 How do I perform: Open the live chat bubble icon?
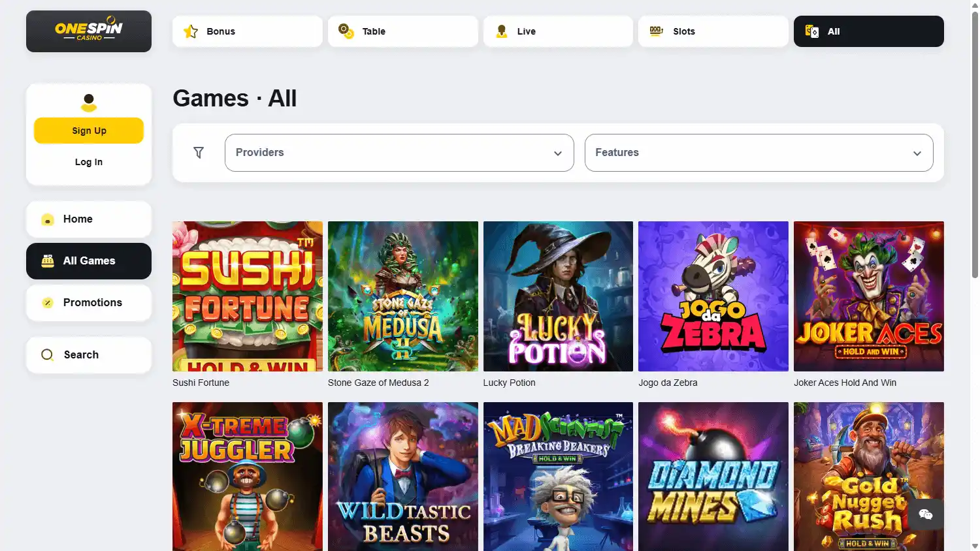pyautogui.click(x=926, y=514)
